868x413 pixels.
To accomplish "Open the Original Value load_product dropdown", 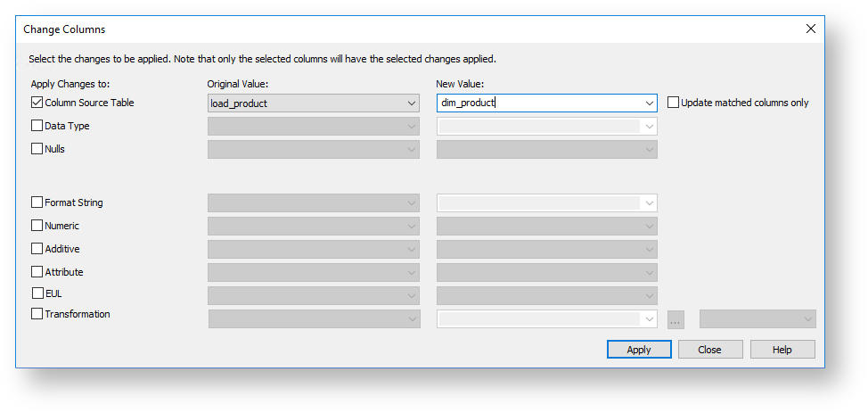I will click(x=411, y=103).
